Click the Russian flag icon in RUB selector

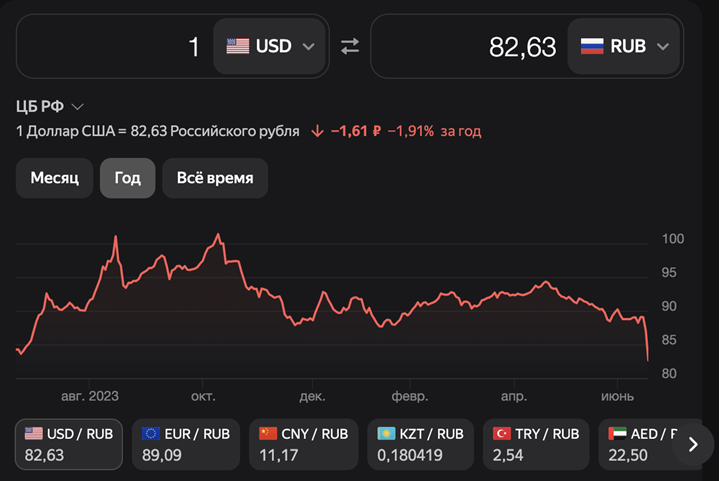(592, 46)
